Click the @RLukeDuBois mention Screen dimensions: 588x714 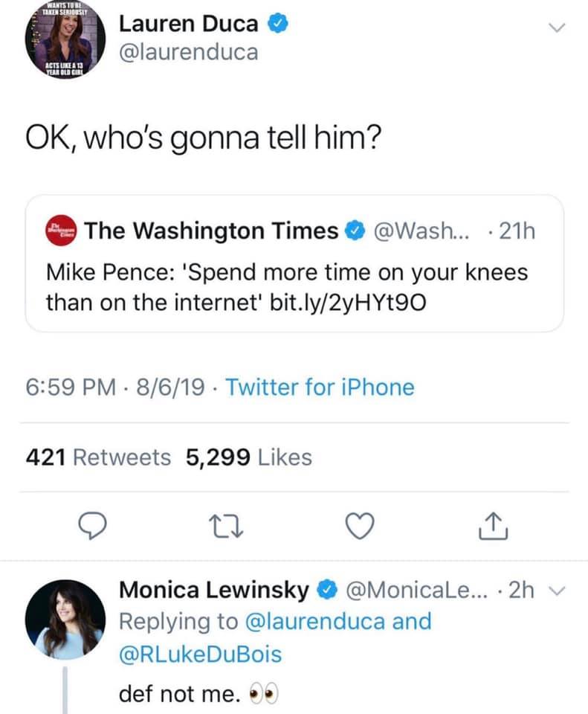201,654
